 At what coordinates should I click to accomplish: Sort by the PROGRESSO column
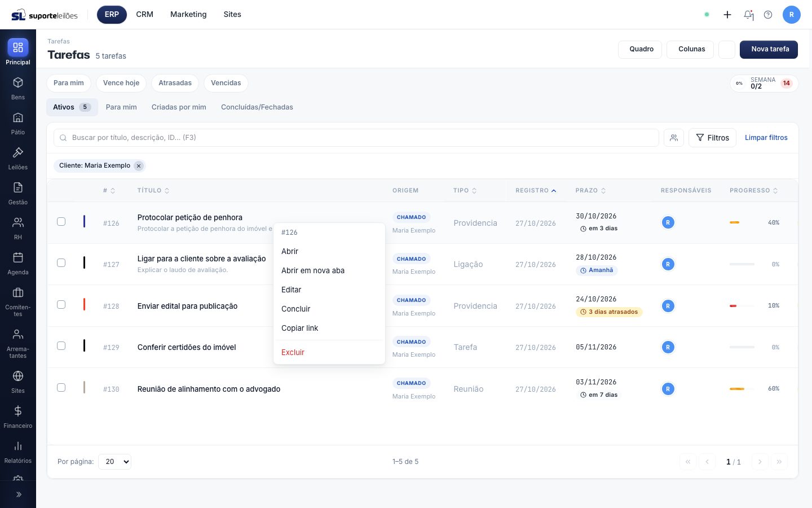tap(753, 191)
